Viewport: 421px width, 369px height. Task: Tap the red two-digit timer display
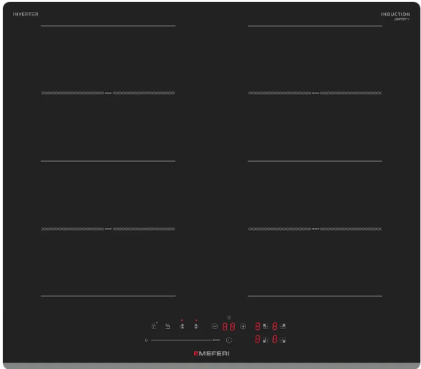pos(229,327)
